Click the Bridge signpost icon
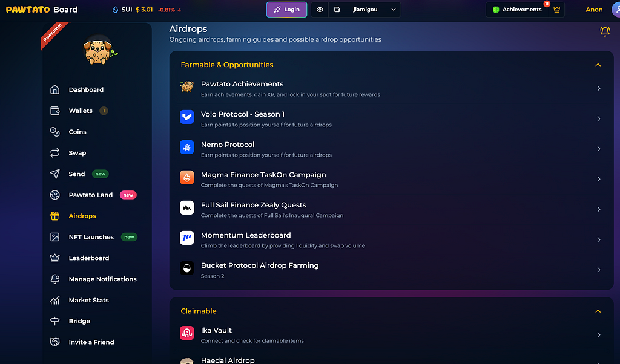The width and height of the screenshot is (620, 364). coord(55,321)
